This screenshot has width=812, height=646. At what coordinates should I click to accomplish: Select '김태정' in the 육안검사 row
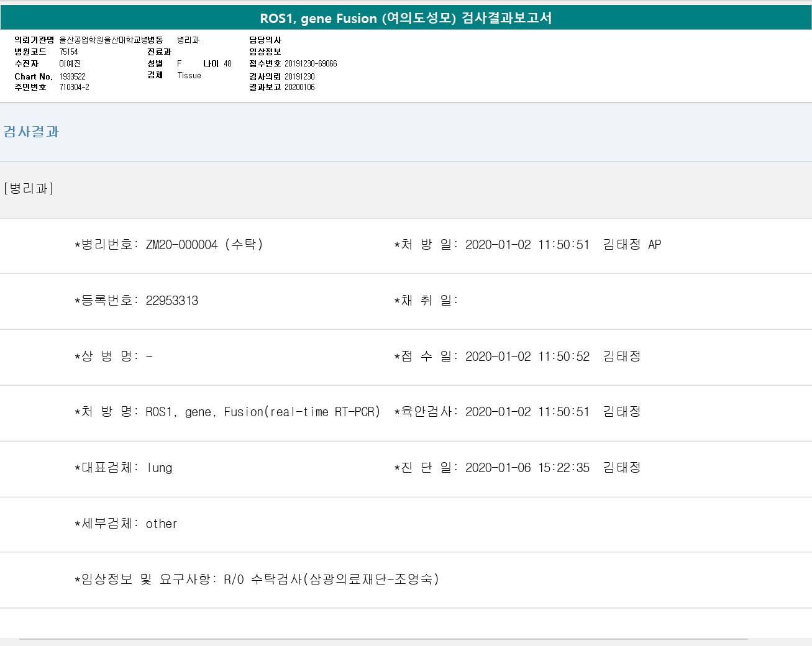(622, 412)
